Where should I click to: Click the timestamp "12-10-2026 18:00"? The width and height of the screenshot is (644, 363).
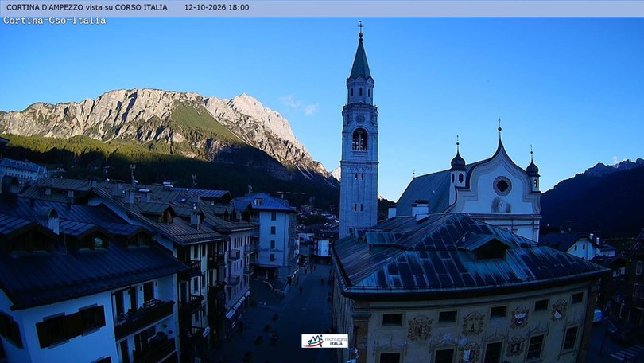[x=216, y=7]
